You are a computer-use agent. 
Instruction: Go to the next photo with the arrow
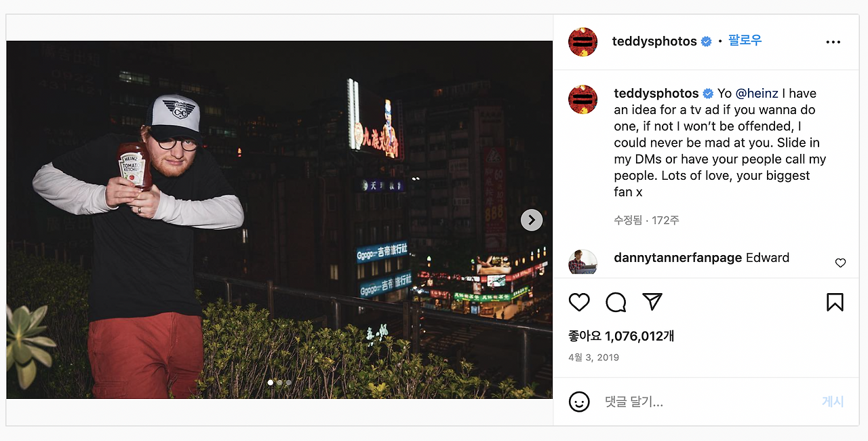(x=532, y=220)
